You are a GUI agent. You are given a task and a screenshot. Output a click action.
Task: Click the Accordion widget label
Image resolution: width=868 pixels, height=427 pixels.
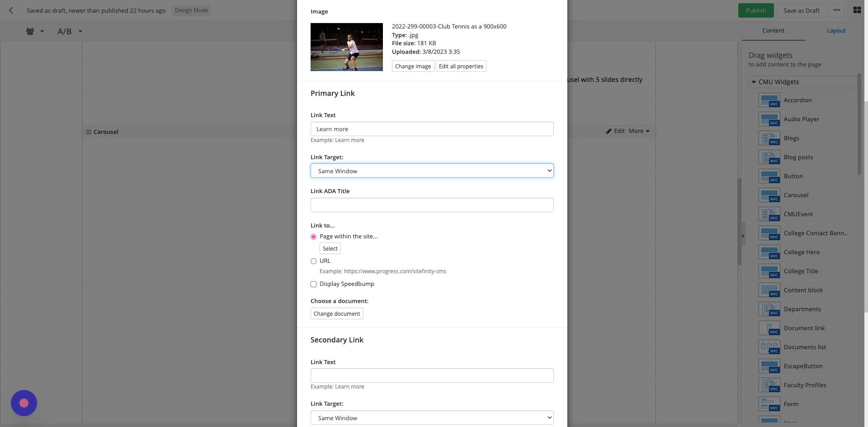pyautogui.click(x=797, y=100)
